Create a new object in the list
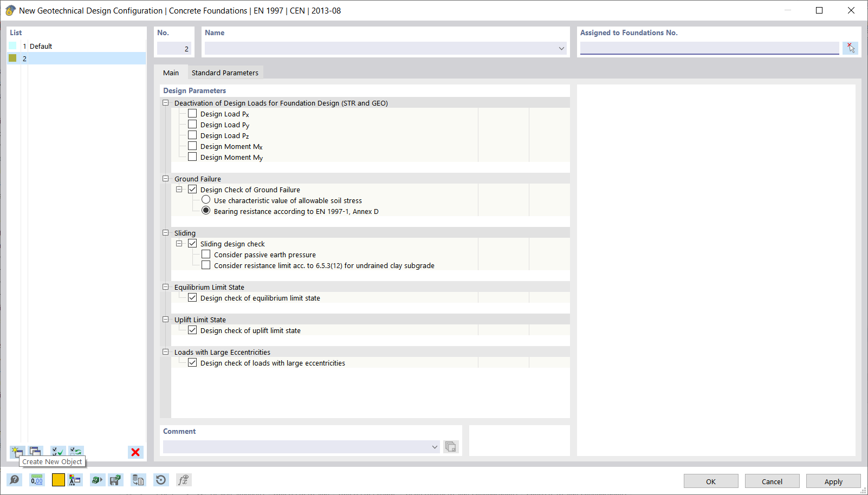Viewport: 868px width, 495px height. [17, 452]
